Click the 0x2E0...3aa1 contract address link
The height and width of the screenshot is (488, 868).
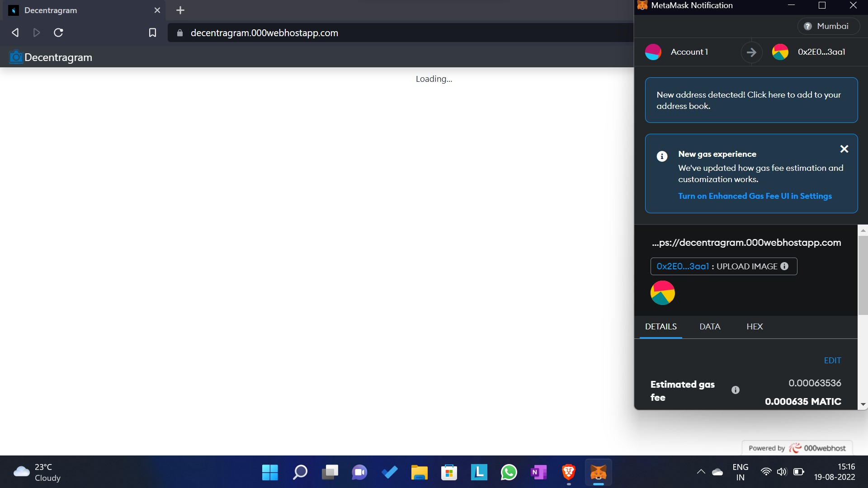click(x=682, y=266)
